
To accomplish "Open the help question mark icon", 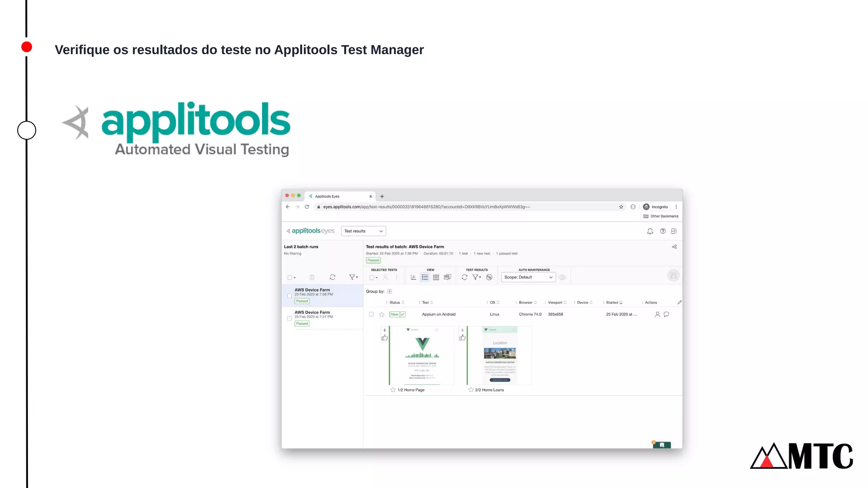I will (x=662, y=231).
